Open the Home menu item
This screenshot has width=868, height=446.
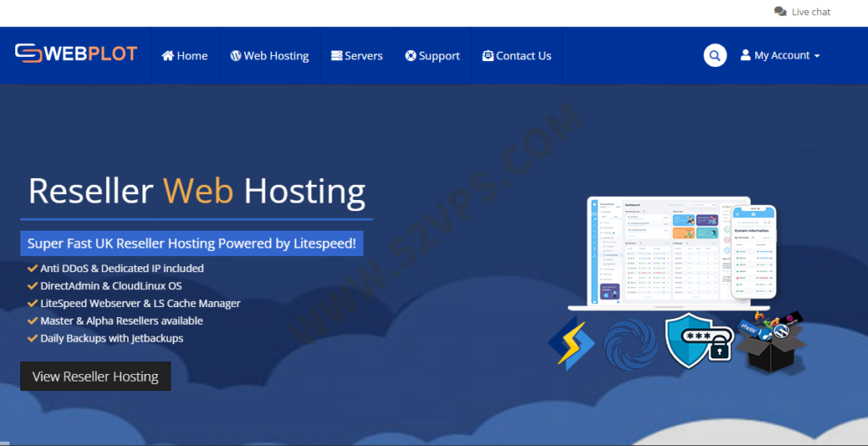pyautogui.click(x=185, y=55)
